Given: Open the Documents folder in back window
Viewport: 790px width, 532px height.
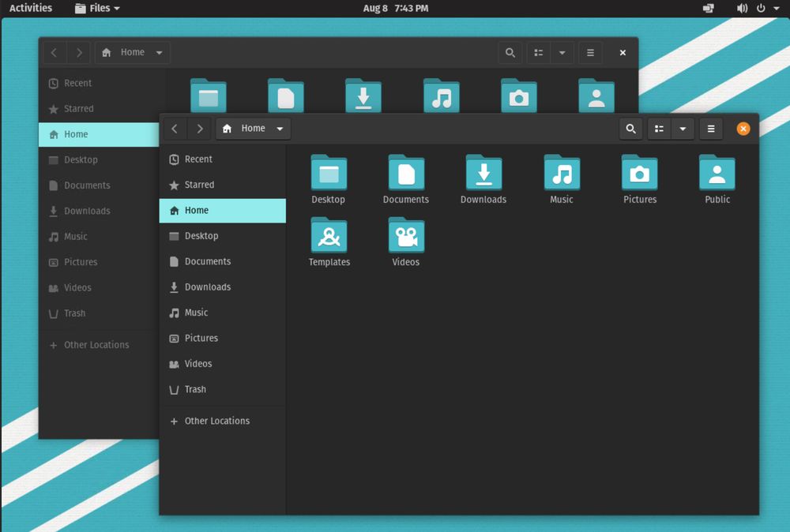Looking at the screenshot, I should click(286, 96).
